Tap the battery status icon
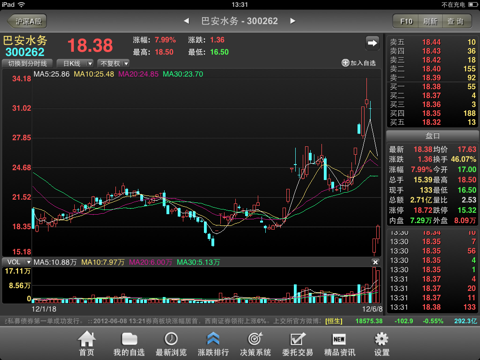The height and width of the screenshot is (360, 480). coord(473,5)
